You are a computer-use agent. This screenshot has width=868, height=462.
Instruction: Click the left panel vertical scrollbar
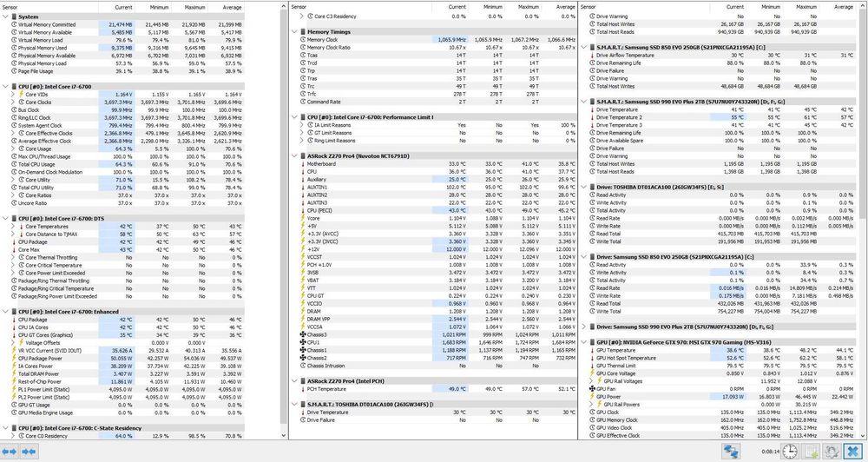(x=284, y=221)
